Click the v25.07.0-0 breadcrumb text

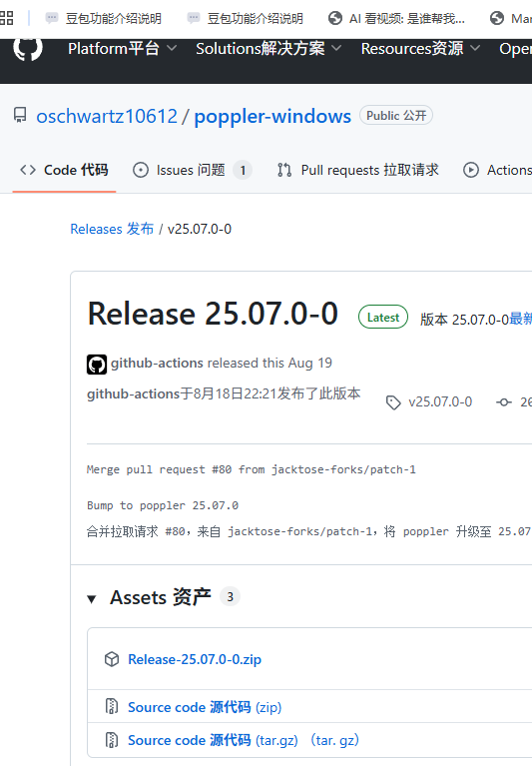coord(200,229)
